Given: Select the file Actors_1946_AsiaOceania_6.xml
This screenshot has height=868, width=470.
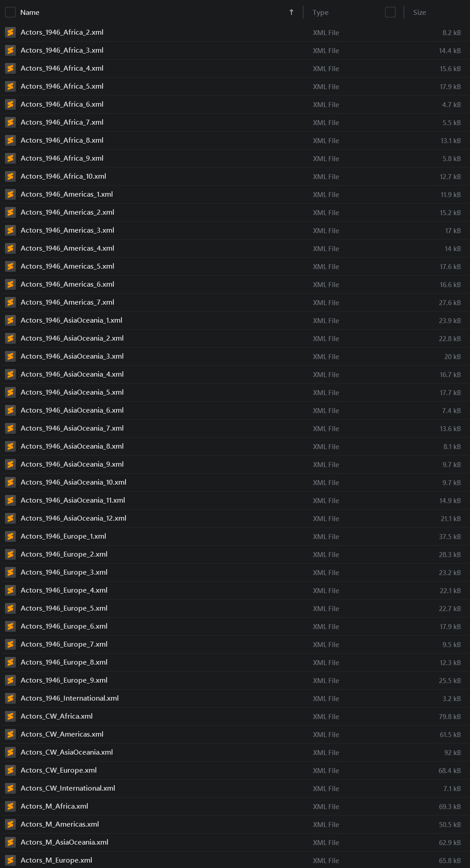Looking at the screenshot, I should 72,410.
